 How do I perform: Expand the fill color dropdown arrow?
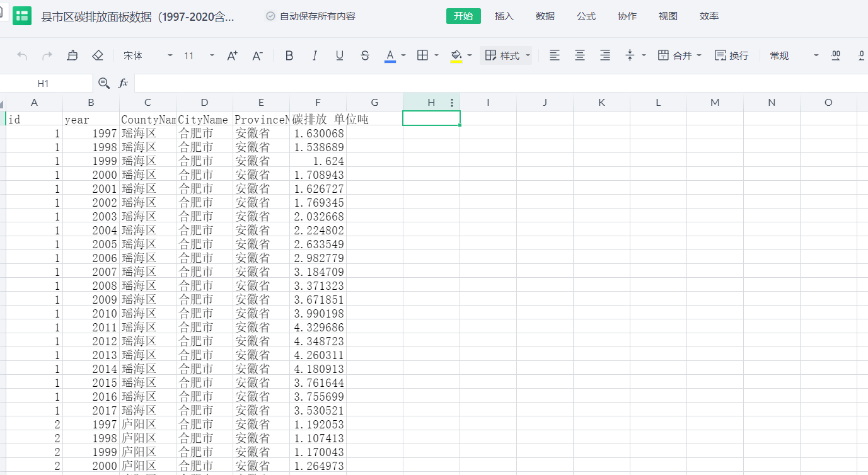tap(470, 55)
